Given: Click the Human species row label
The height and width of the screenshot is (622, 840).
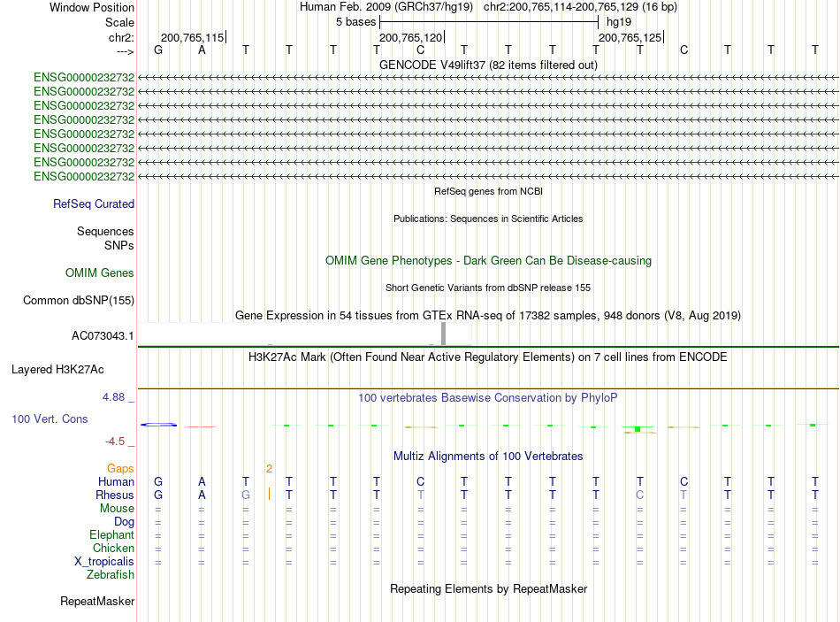Looking at the screenshot, I should [116, 481].
